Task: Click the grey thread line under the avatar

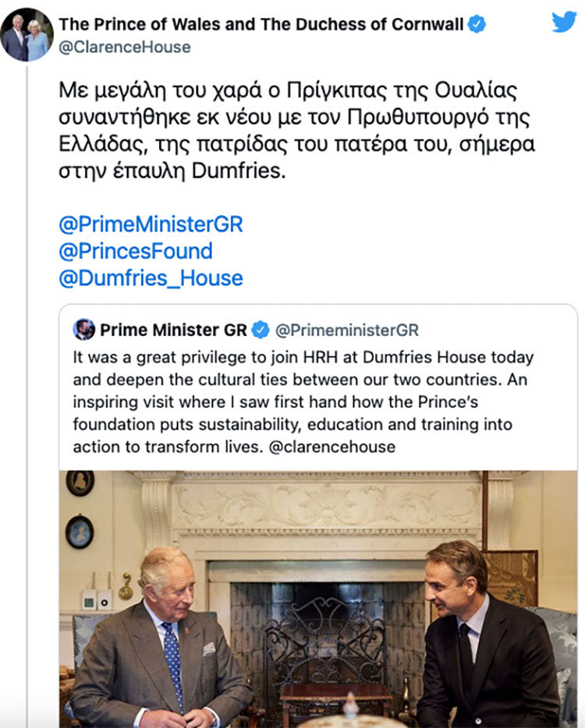Action: point(27,390)
